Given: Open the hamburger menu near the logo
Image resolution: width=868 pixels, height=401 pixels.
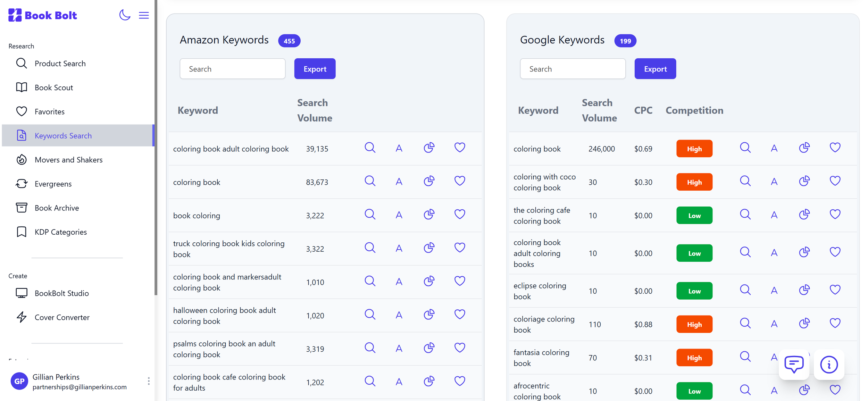Looking at the screenshot, I should coord(144,15).
